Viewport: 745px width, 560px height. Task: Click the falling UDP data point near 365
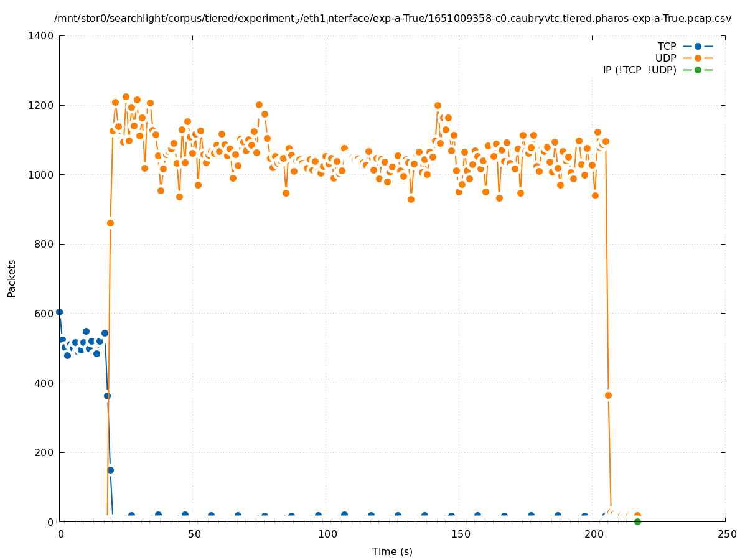[608, 395]
